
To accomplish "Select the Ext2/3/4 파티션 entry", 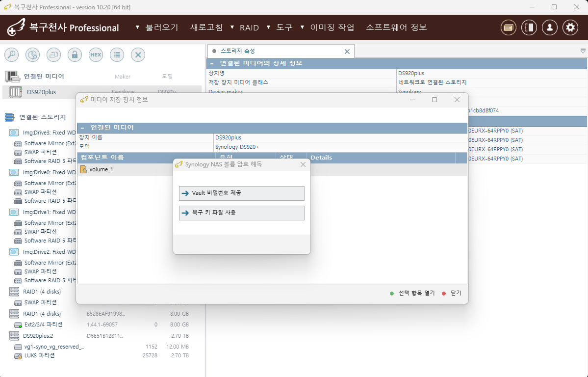I will (43, 324).
